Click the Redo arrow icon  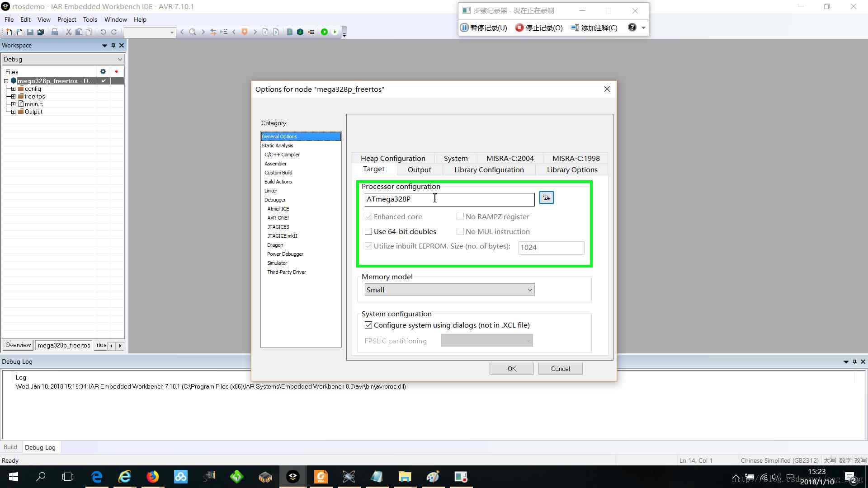click(114, 32)
